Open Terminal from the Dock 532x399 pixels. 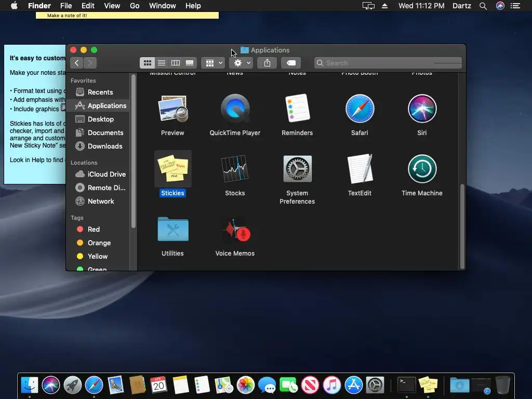pyautogui.click(x=406, y=385)
